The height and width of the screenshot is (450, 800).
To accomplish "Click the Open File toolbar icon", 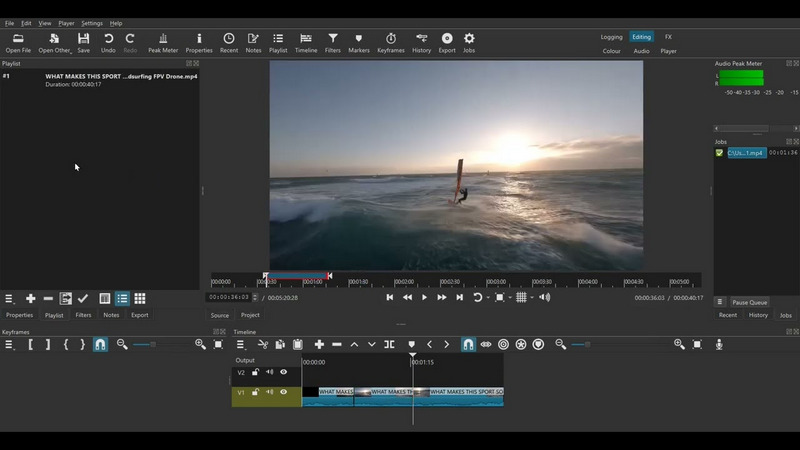I will (18, 43).
